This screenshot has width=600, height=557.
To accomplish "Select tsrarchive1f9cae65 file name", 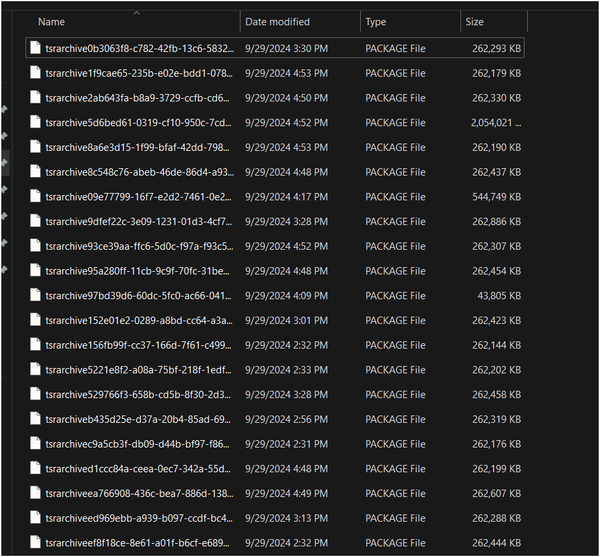I will [x=139, y=73].
